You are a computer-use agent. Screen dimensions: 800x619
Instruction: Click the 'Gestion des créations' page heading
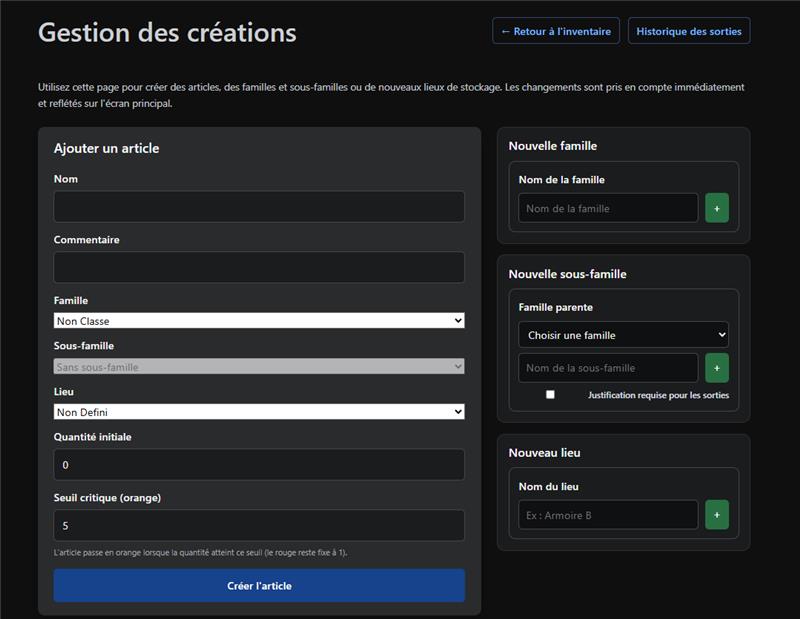pyautogui.click(x=167, y=32)
